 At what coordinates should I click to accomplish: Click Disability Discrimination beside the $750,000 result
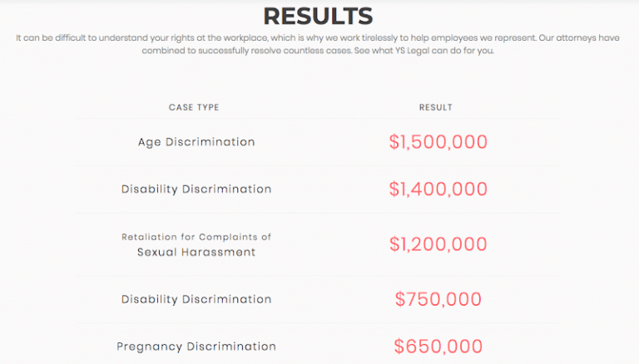[x=196, y=299]
